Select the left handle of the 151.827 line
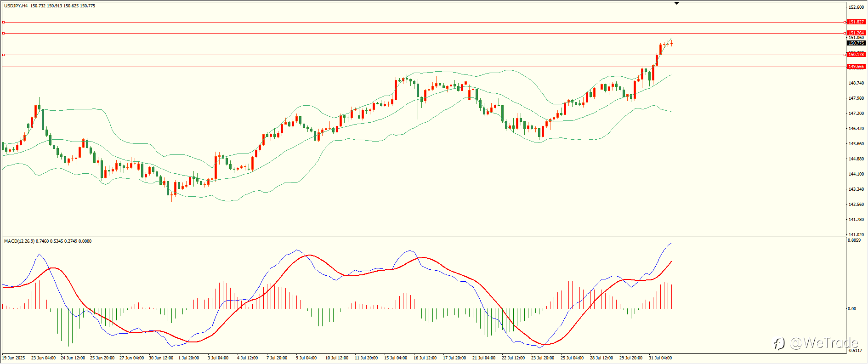This screenshot has height=364, width=868. click(3, 22)
